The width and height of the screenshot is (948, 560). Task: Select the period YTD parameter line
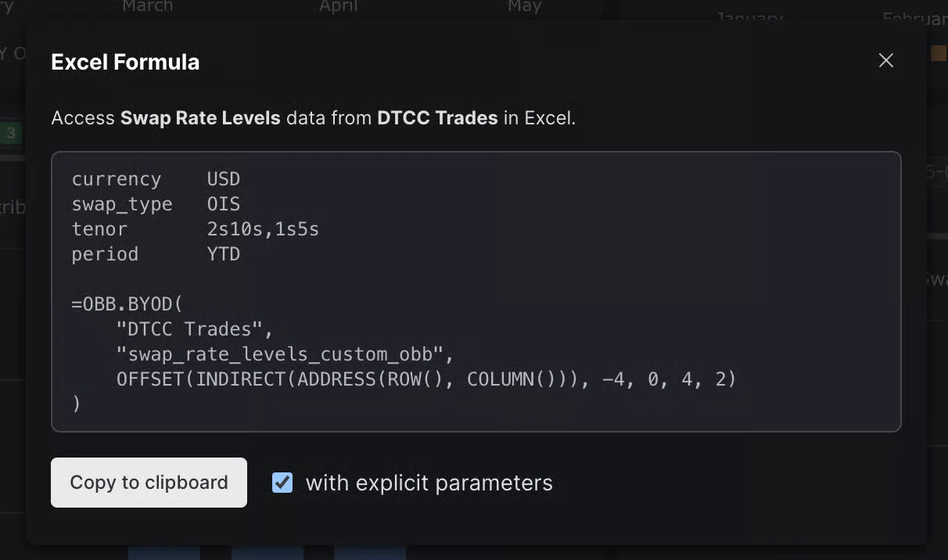pyautogui.click(x=156, y=254)
